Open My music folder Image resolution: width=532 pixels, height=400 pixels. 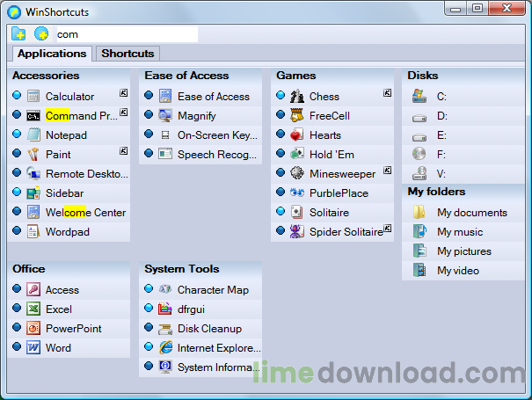point(463,232)
